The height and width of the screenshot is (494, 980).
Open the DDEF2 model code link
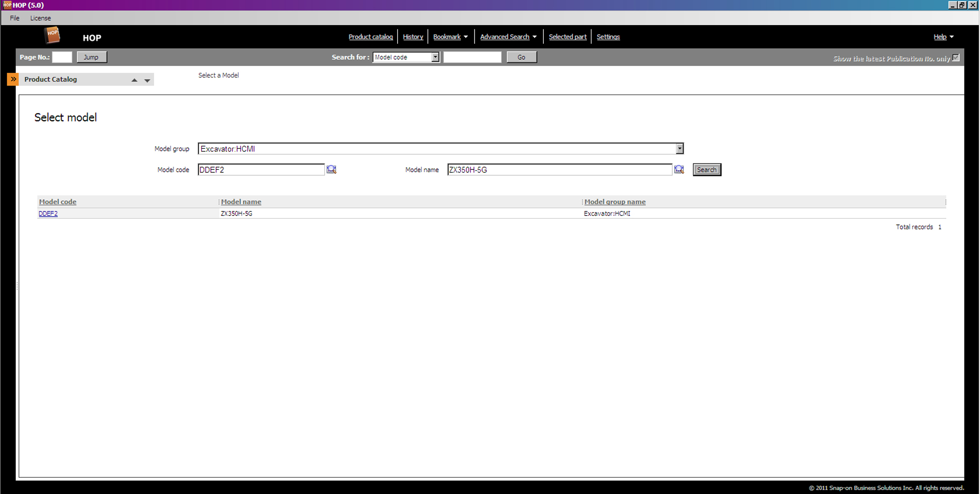[x=48, y=213]
